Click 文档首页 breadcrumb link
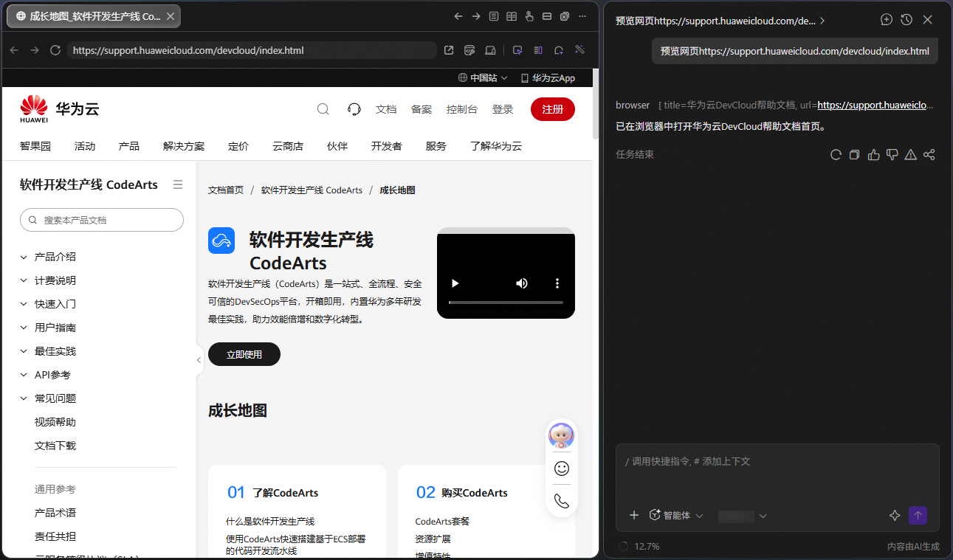Image resolution: width=953 pixels, height=560 pixels. [226, 190]
